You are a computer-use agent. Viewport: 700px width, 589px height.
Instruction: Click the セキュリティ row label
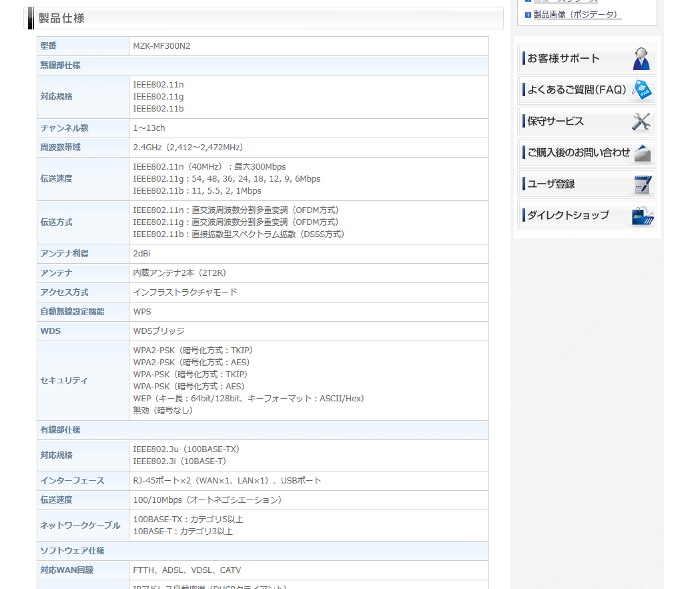(x=64, y=381)
